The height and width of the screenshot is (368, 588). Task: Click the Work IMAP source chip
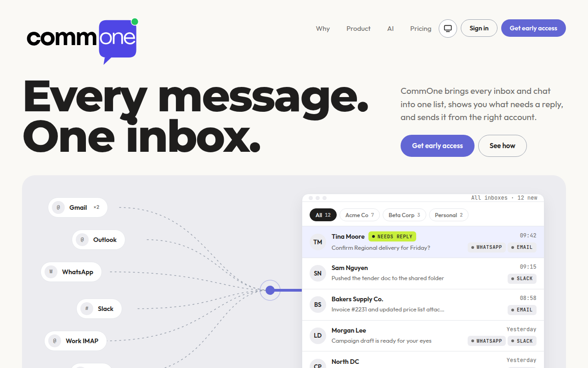coord(76,341)
